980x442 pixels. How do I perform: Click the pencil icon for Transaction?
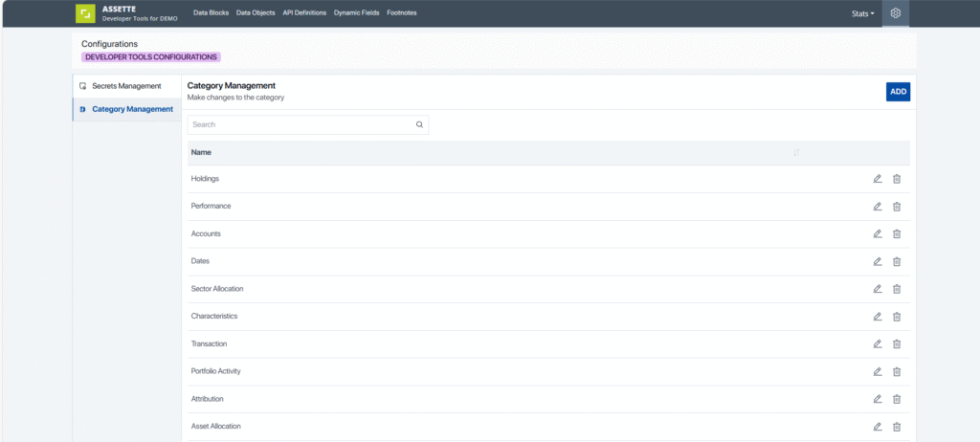click(x=878, y=343)
